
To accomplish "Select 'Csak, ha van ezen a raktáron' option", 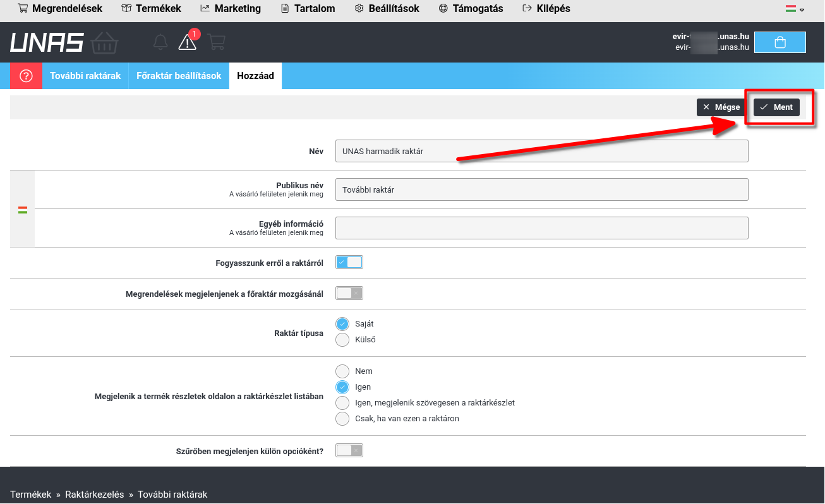I will tap(342, 419).
